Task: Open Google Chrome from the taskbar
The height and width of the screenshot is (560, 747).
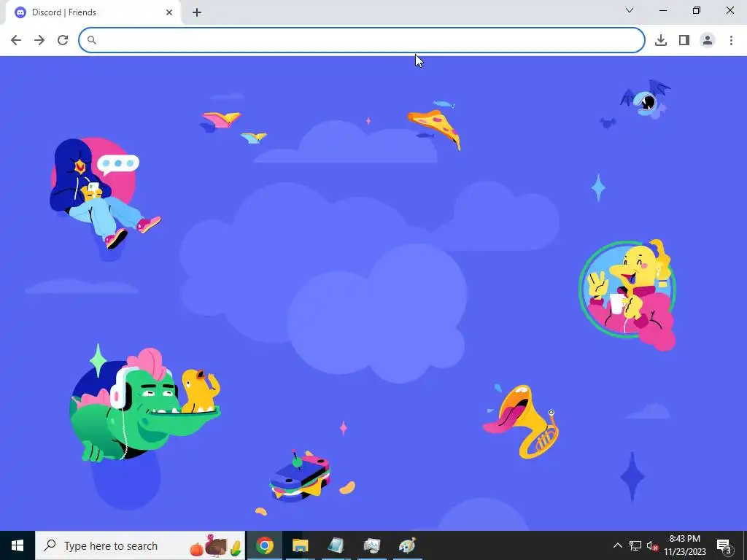Action: (264, 545)
